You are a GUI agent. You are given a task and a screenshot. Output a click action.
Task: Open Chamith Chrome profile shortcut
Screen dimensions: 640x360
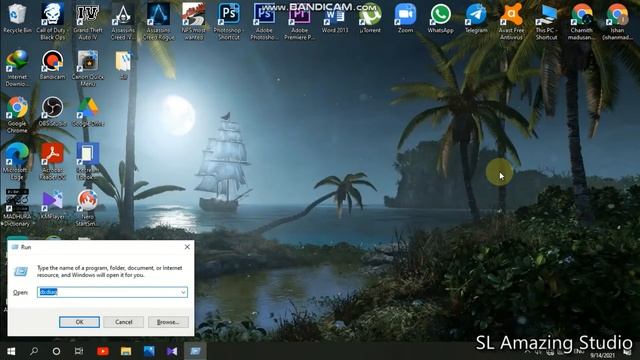pos(582,21)
